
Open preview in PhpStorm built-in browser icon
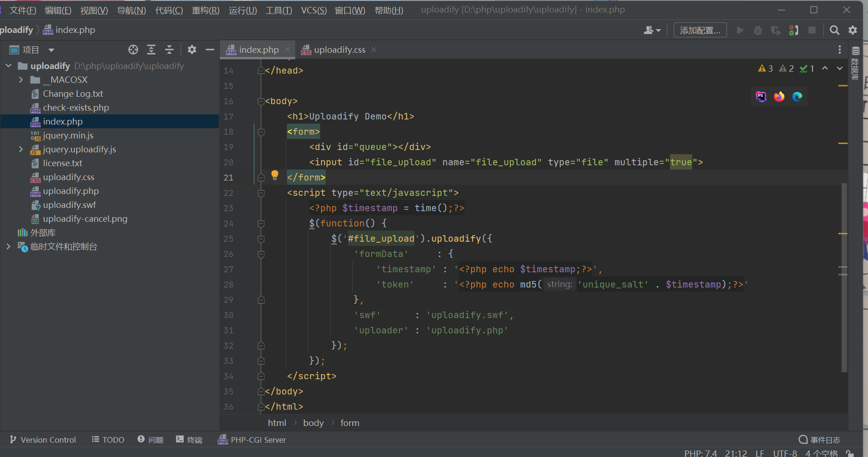point(761,96)
